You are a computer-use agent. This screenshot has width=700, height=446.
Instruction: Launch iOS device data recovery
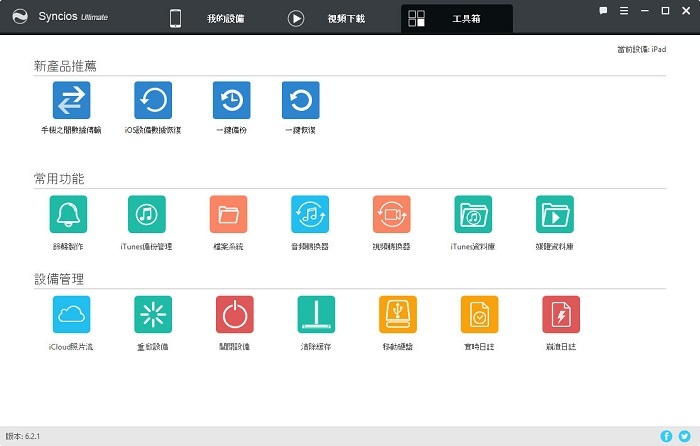coord(153,101)
